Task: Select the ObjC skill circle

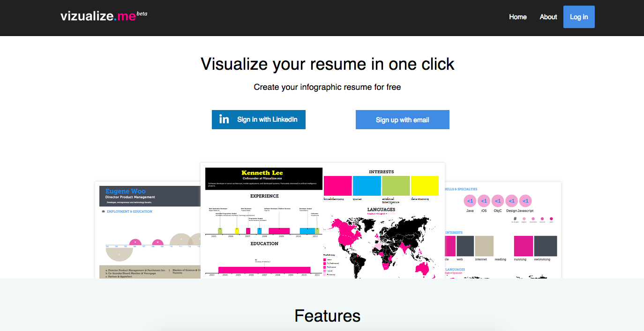Action: [498, 201]
